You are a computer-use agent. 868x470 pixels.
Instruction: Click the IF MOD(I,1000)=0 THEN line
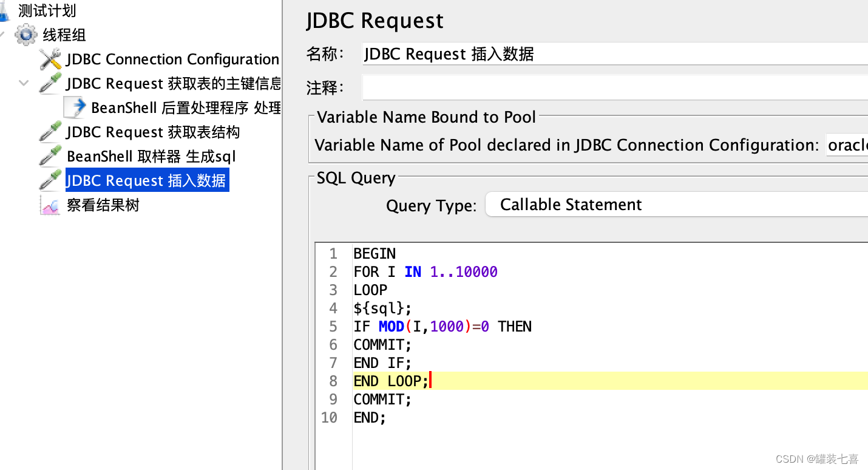[x=442, y=326]
